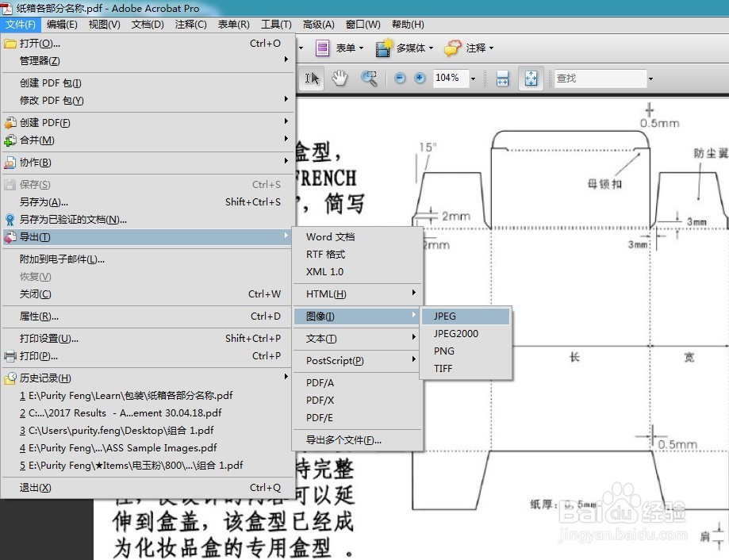Image resolution: width=729 pixels, height=560 pixels.
Task: Export as XML 1.0
Action: pyautogui.click(x=358, y=272)
